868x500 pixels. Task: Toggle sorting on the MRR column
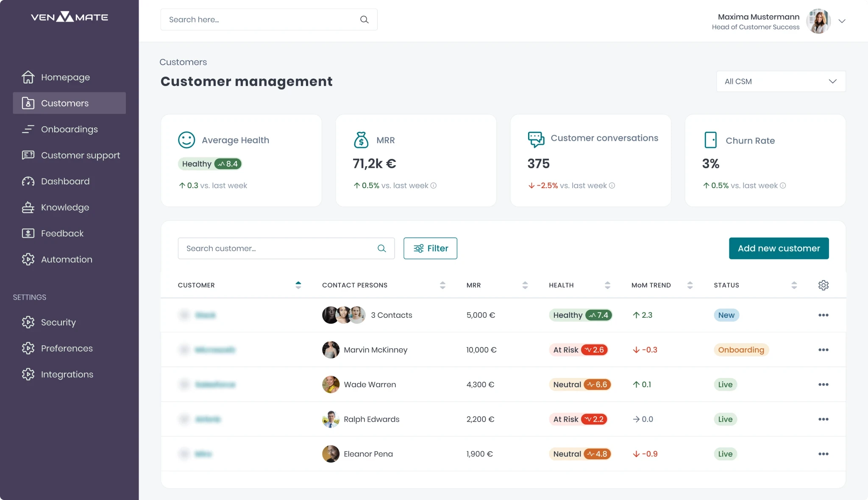[526, 285]
